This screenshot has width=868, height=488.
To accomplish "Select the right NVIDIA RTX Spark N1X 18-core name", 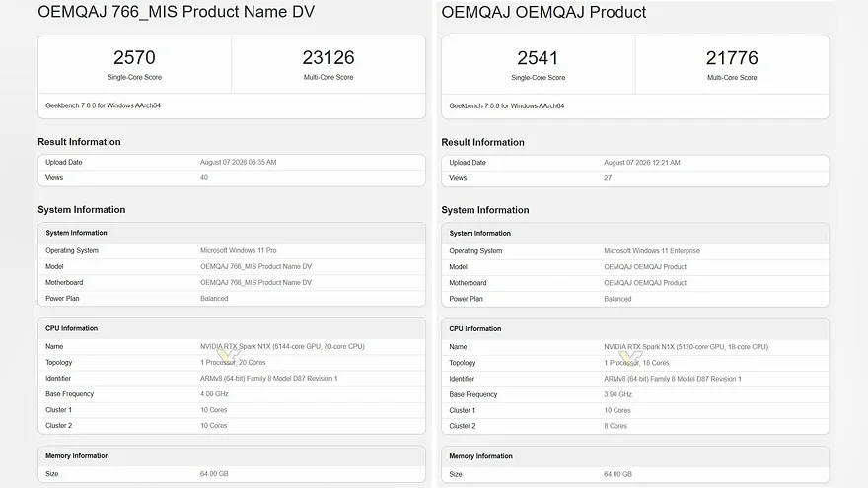I will click(686, 347).
